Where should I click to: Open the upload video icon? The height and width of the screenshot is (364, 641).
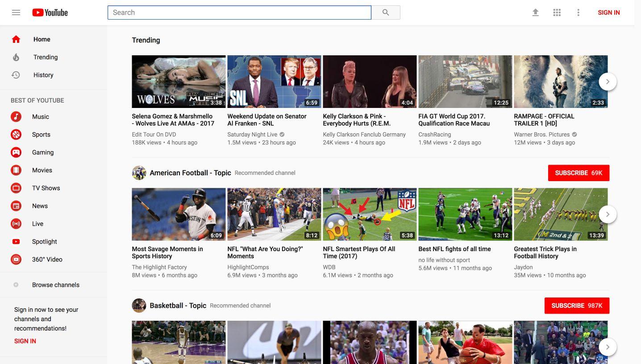point(535,12)
